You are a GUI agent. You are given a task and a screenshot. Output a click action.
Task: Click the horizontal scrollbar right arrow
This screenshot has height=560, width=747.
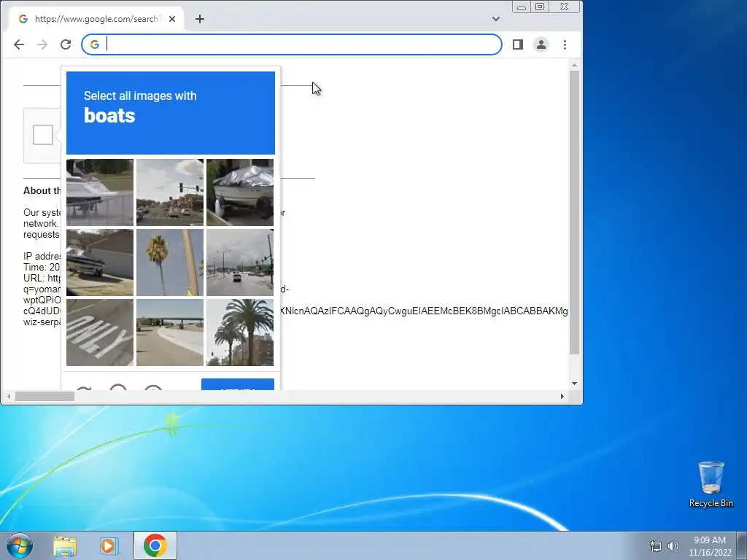click(x=562, y=396)
